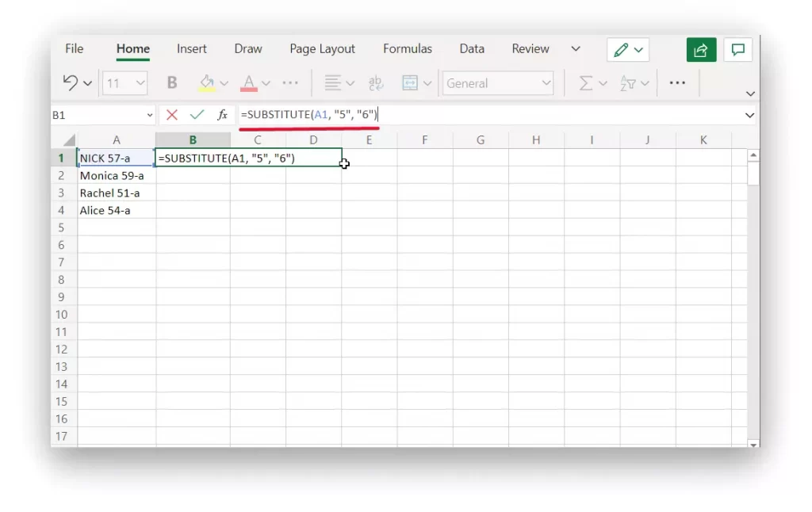This screenshot has height=512, width=812.
Task: Collapse the ribbon with the chevron
Action: 750,94
